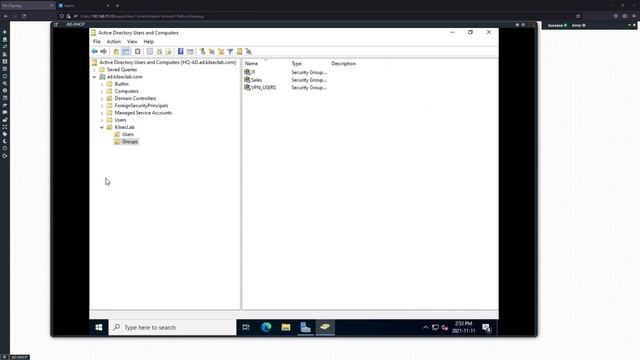This screenshot has width=640, height=360.
Task: Select the VPN_USERS security group
Action: (260, 88)
